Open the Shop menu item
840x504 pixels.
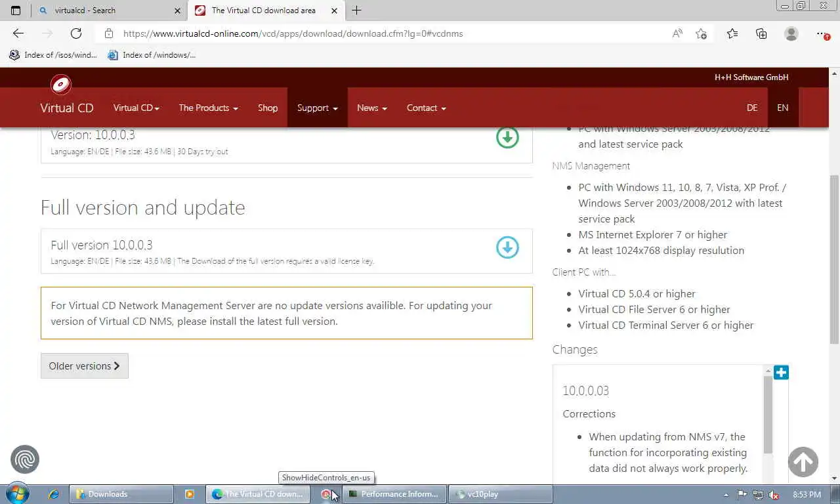[268, 108]
